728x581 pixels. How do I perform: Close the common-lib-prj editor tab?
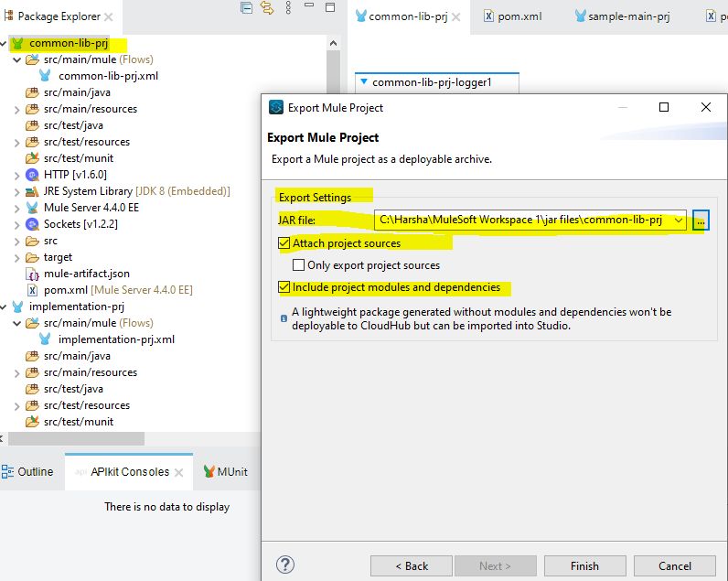pyautogui.click(x=456, y=17)
